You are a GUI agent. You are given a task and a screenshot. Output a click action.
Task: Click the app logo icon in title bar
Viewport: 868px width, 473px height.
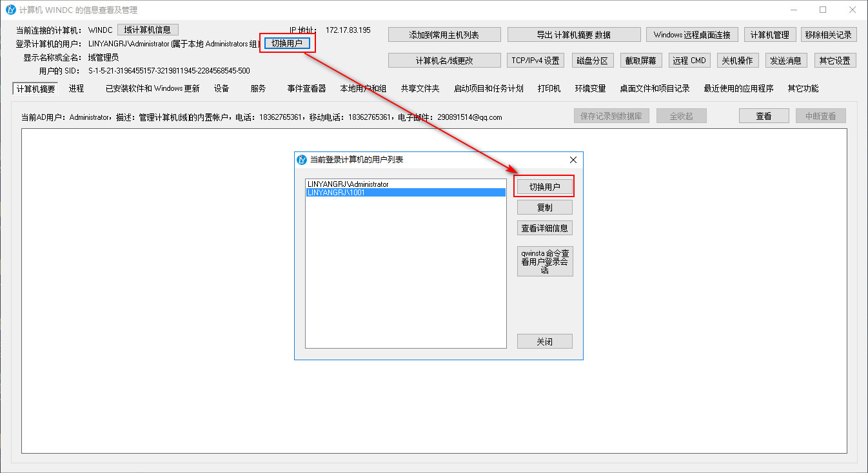pos(11,10)
